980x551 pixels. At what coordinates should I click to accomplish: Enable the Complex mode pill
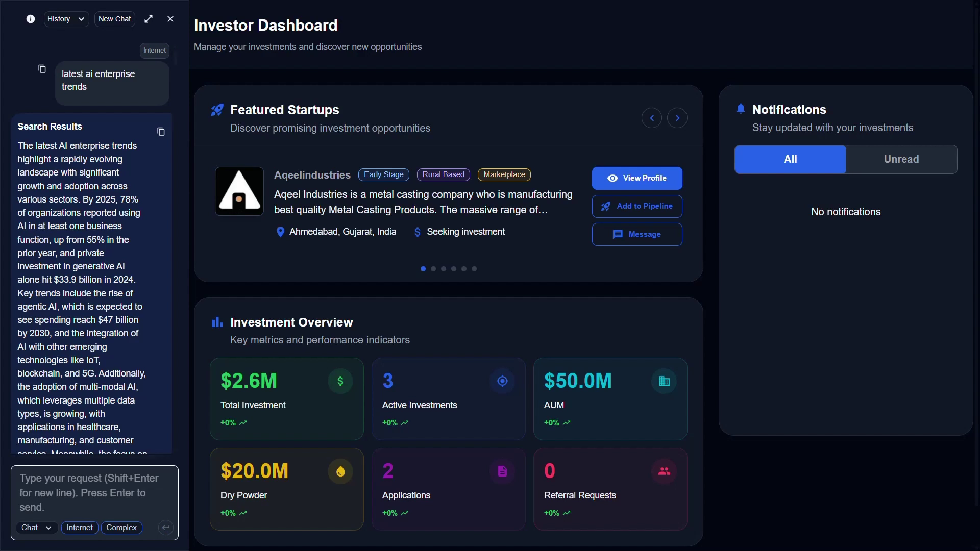(x=121, y=528)
